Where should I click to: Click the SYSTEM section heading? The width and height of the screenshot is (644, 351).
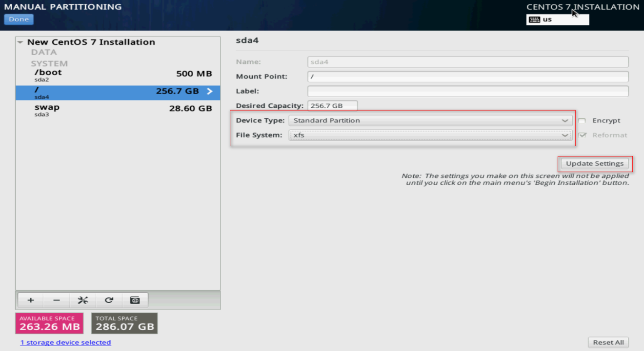point(49,63)
